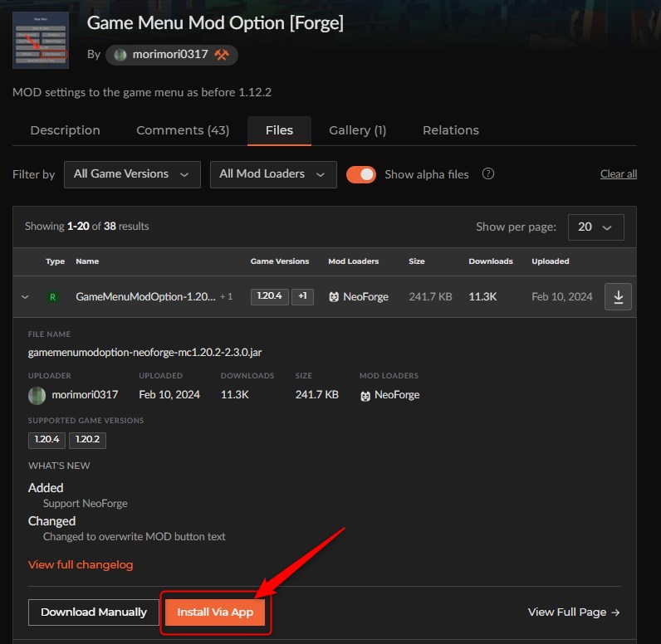Viewport: 661px width, 644px height.
Task: Click the +1 versions badge
Action: (x=302, y=296)
